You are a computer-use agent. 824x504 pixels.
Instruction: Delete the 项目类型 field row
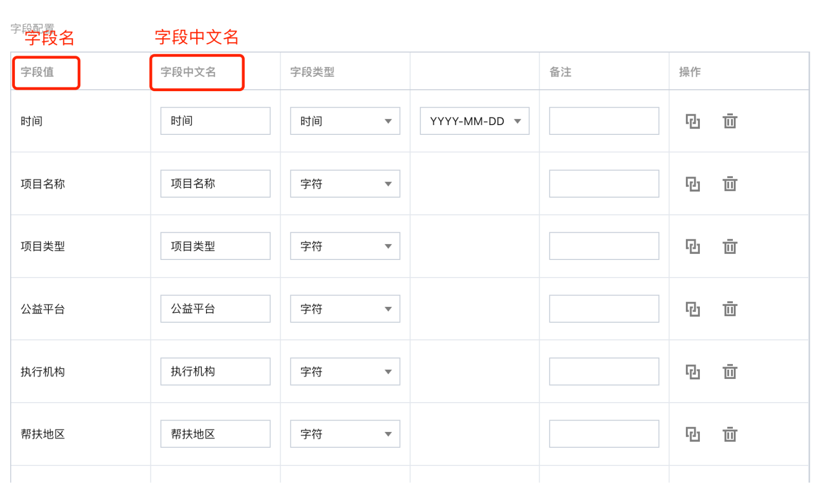730,247
